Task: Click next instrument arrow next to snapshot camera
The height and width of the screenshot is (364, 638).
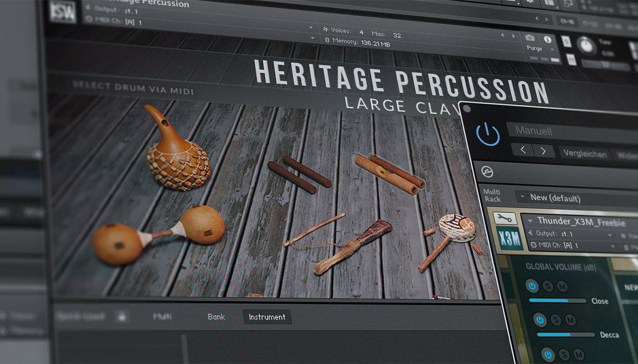Action: (513, 36)
